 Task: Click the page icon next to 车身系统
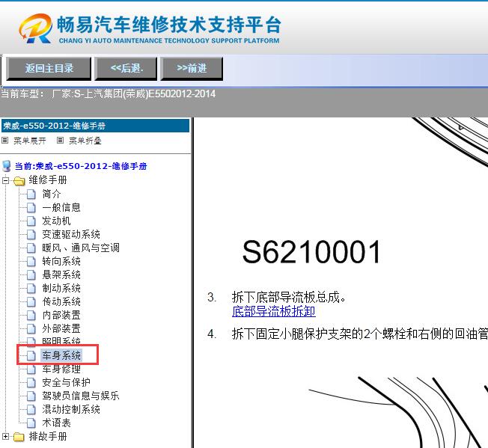tap(31, 355)
